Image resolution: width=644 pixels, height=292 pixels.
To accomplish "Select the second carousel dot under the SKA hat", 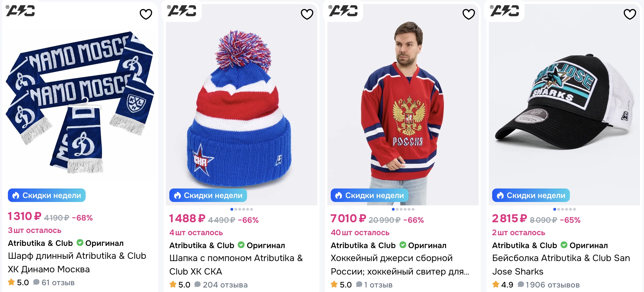I will tap(236, 209).
